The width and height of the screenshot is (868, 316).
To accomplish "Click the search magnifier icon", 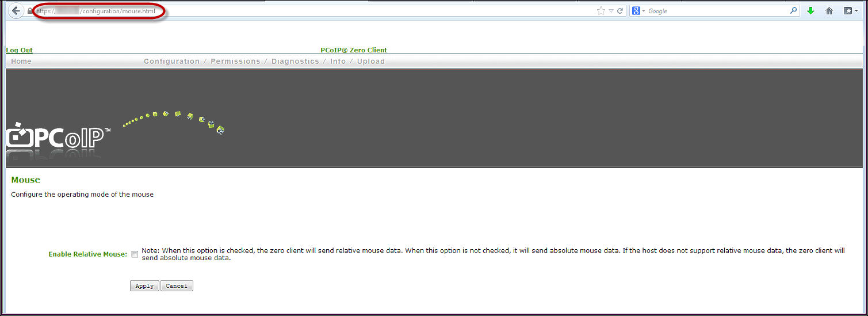I will click(x=794, y=10).
